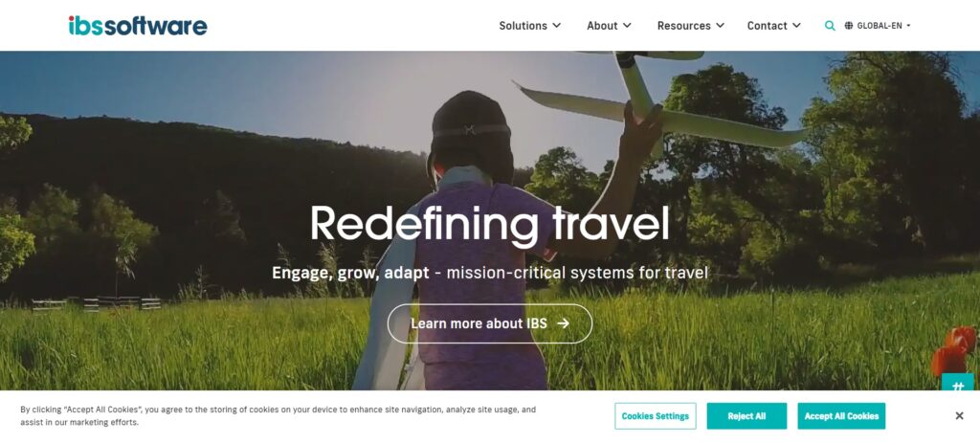Choose Accept All Cookies

pyautogui.click(x=841, y=416)
